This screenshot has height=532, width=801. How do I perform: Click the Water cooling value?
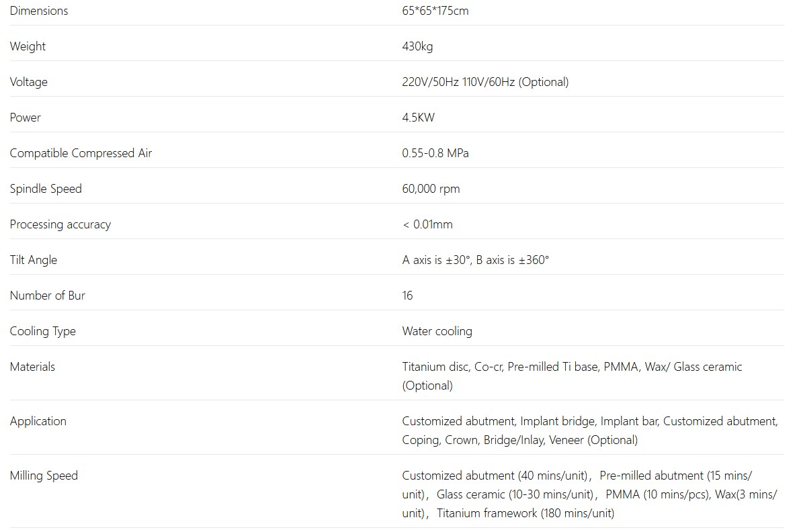[437, 331]
